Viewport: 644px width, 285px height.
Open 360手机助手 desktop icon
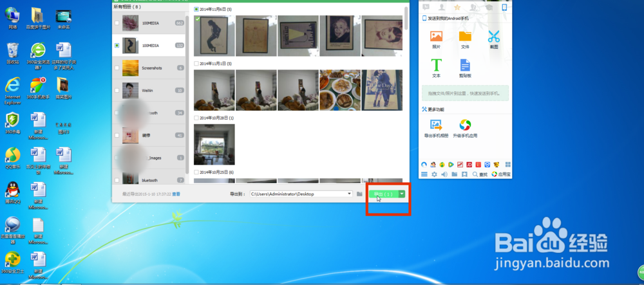click(x=38, y=88)
